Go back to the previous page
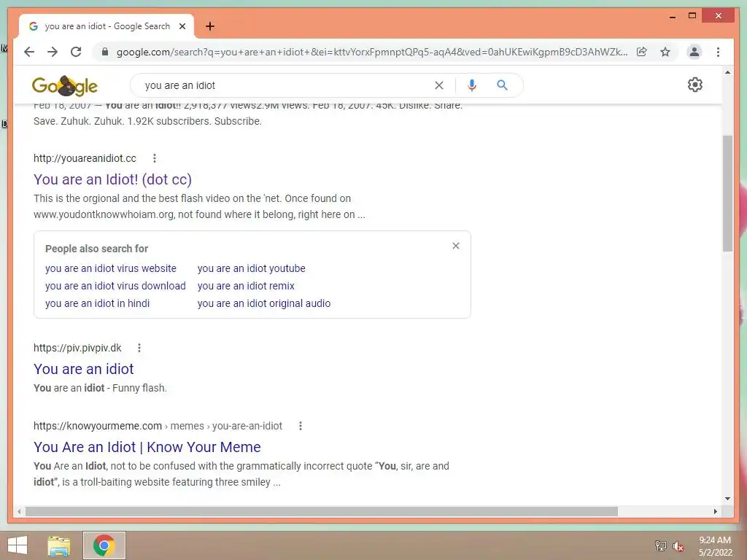The image size is (747, 560). pos(29,52)
